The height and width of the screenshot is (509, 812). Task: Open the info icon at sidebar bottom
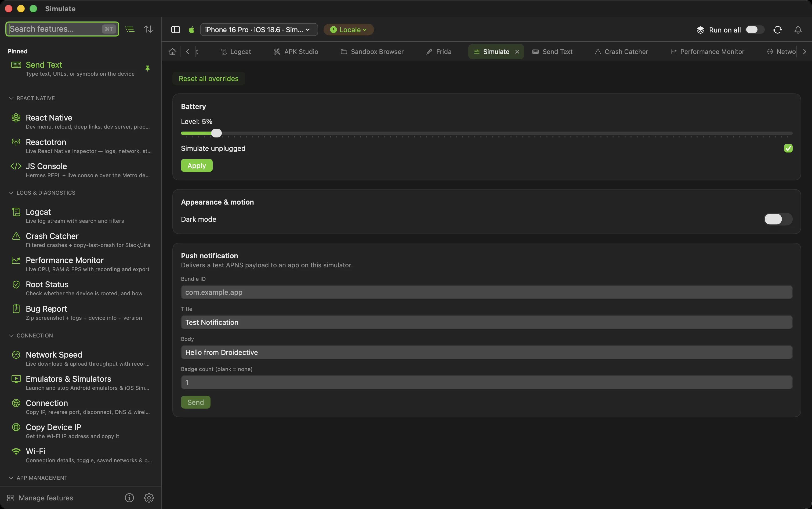(x=129, y=497)
